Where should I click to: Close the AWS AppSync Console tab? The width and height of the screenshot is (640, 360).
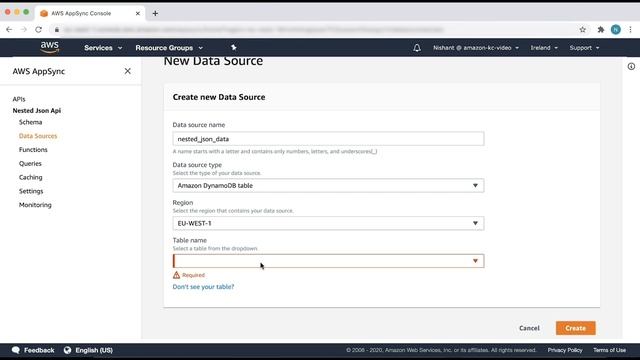[138, 13]
